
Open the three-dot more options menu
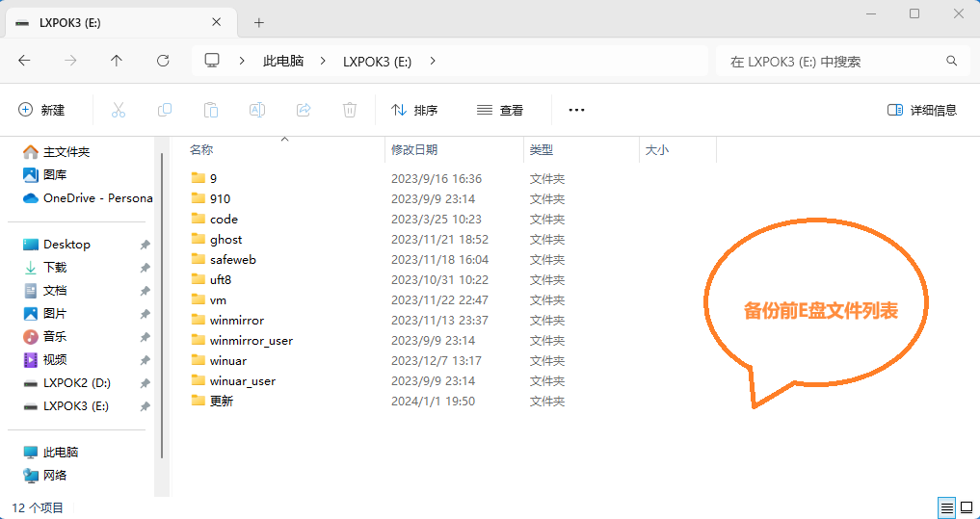pos(576,110)
